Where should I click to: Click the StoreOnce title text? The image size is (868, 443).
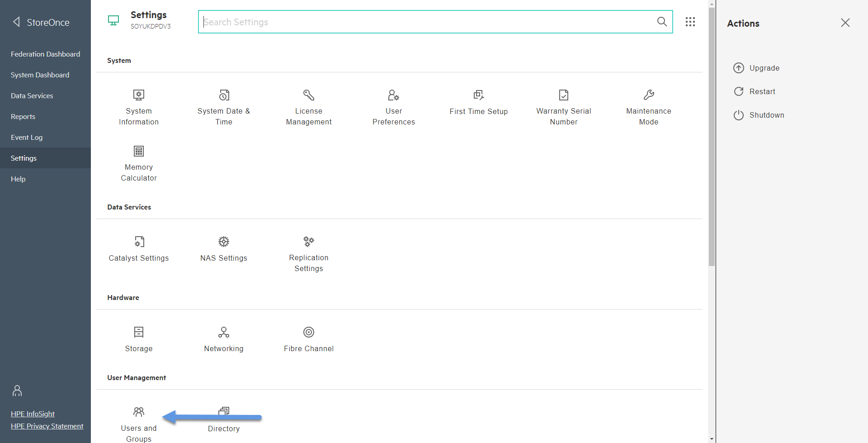pyautogui.click(x=48, y=22)
